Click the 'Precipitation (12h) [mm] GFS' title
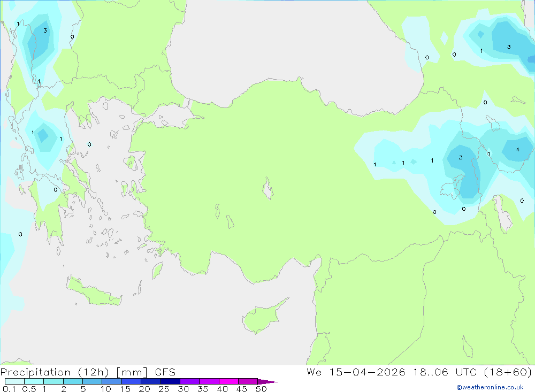 [x=88, y=372]
